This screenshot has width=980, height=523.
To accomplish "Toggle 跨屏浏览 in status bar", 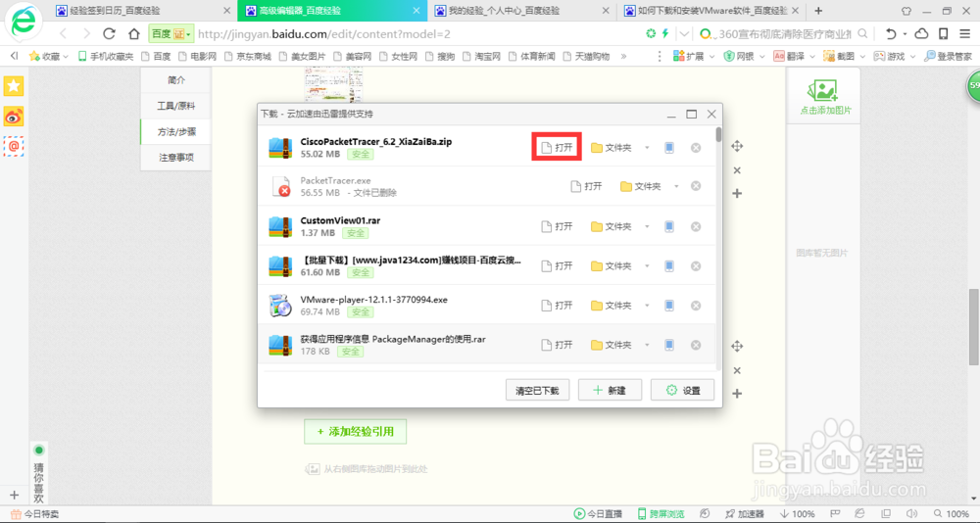I will pyautogui.click(x=661, y=514).
